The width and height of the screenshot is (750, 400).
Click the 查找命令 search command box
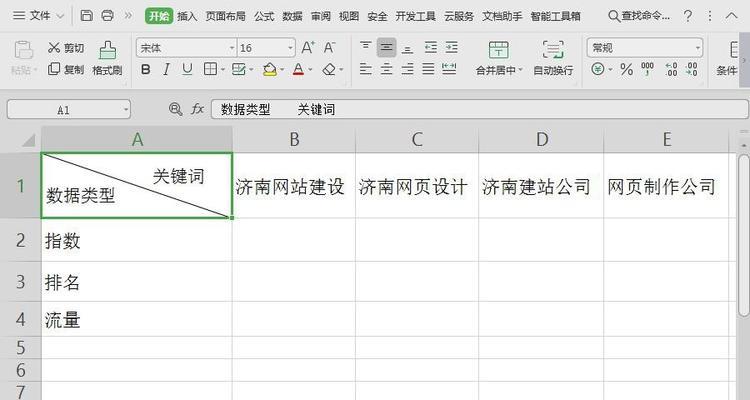click(x=639, y=16)
